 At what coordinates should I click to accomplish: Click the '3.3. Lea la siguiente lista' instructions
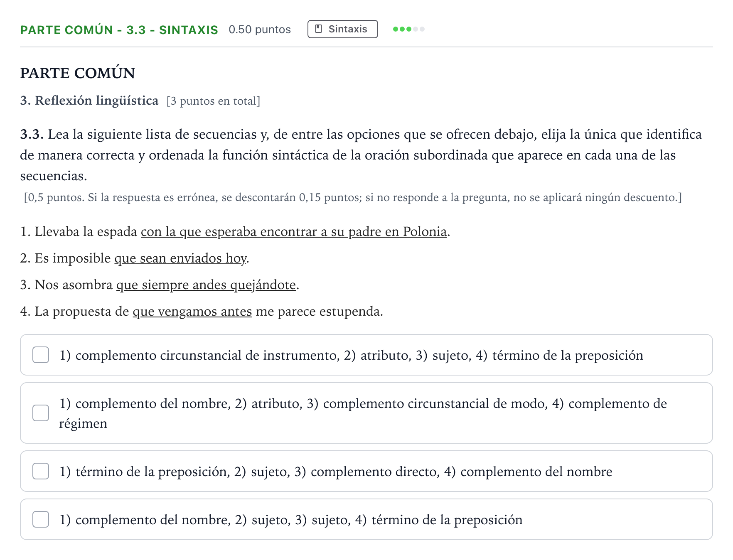[x=361, y=155]
